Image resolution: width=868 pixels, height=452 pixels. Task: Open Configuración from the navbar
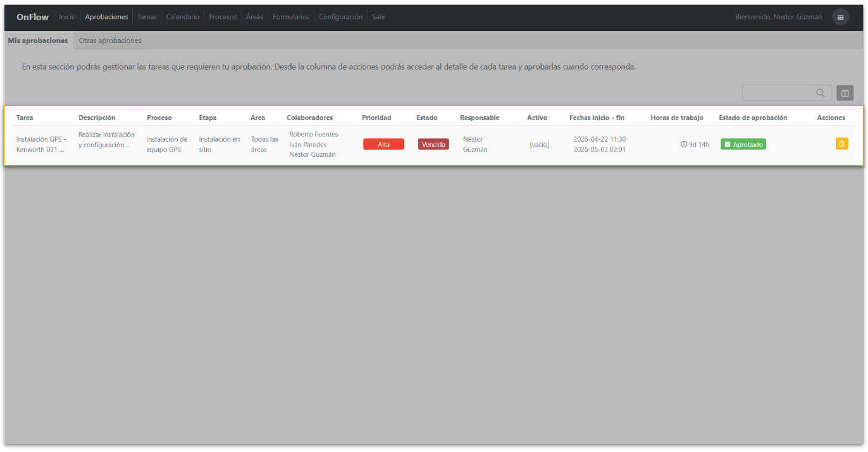340,17
